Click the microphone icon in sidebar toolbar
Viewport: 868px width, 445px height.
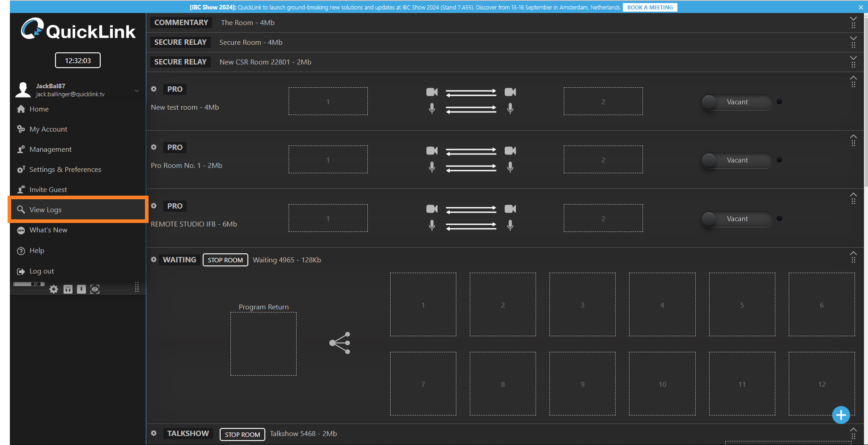point(81,289)
